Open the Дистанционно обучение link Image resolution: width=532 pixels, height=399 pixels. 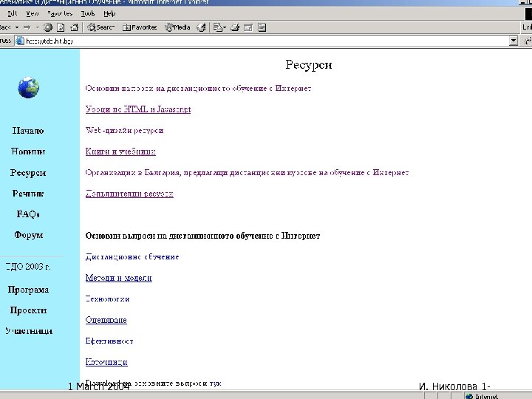point(132,257)
